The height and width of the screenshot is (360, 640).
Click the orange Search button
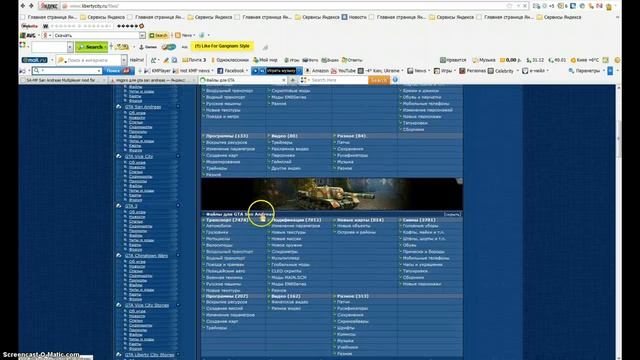pos(378,80)
